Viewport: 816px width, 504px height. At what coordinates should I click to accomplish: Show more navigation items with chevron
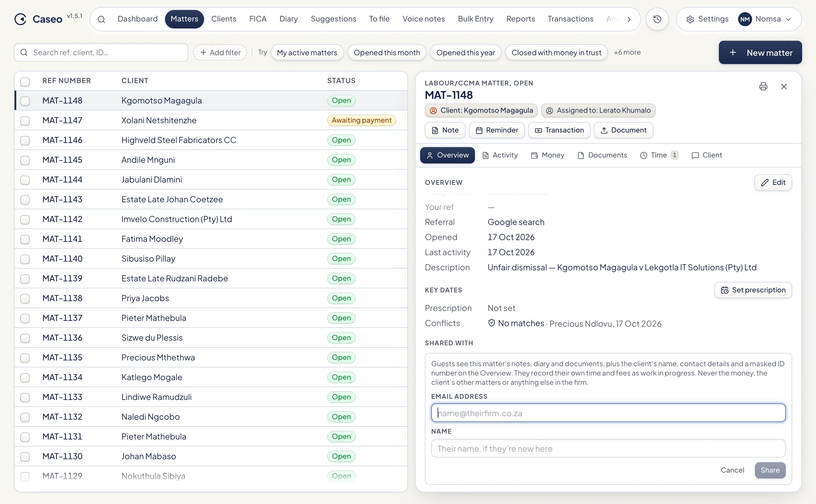click(629, 19)
